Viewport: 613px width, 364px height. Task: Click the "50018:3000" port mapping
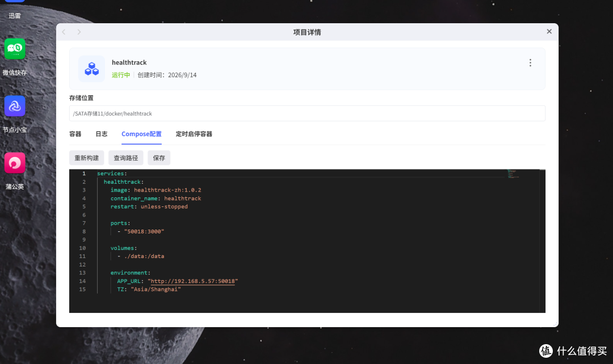point(144,231)
